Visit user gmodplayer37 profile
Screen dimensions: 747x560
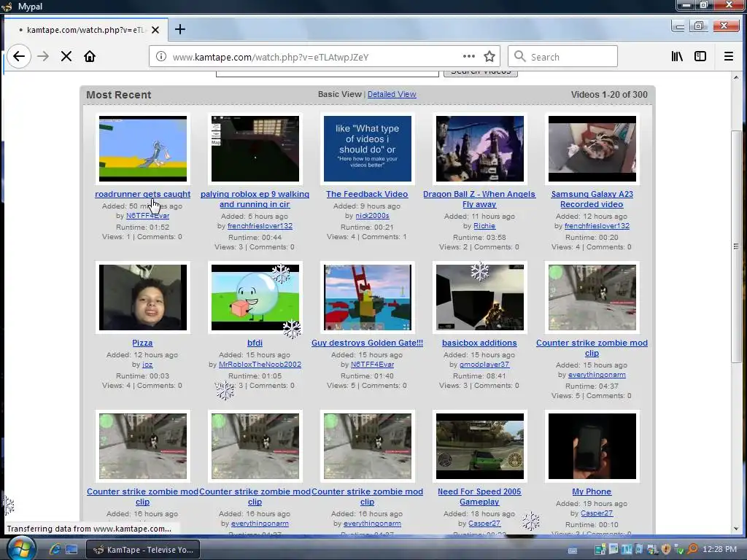484,365
